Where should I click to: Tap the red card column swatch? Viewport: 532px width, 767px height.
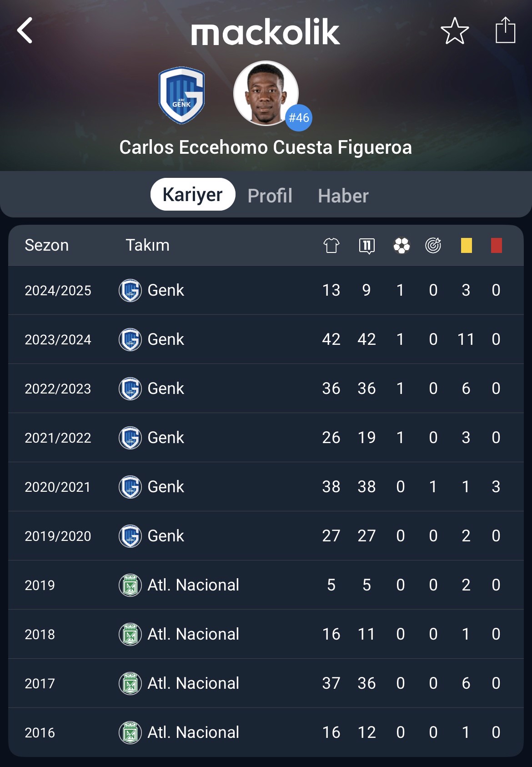tap(497, 245)
